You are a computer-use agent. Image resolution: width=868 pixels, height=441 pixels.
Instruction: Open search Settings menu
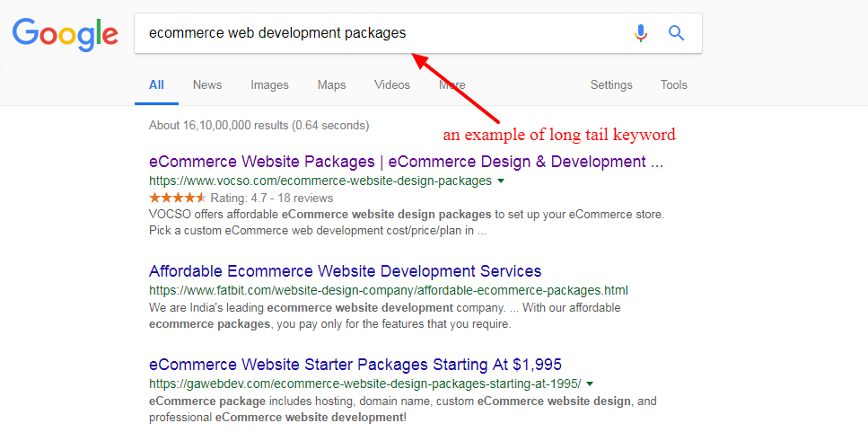click(x=611, y=84)
